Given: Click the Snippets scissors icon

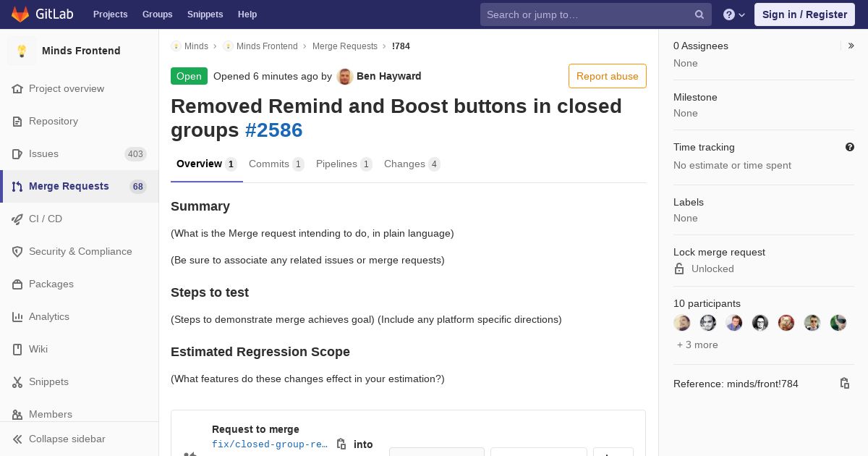Looking at the screenshot, I should (17, 381).
